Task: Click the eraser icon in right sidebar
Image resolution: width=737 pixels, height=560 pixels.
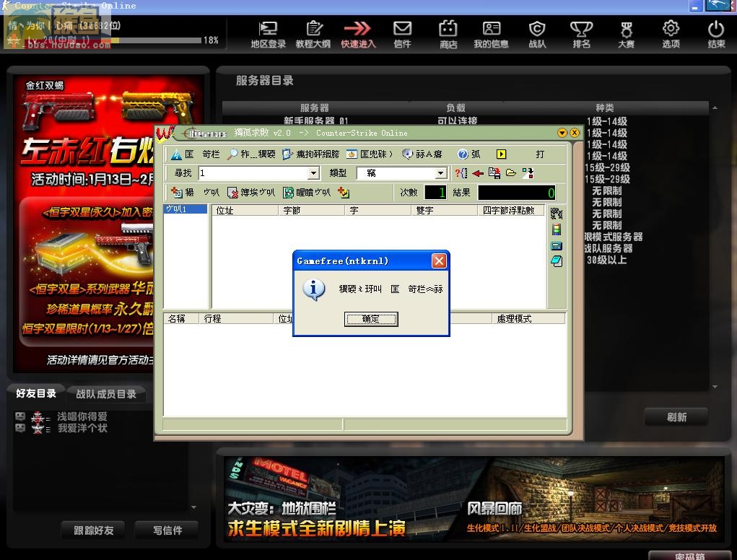Action: (557, 261)
